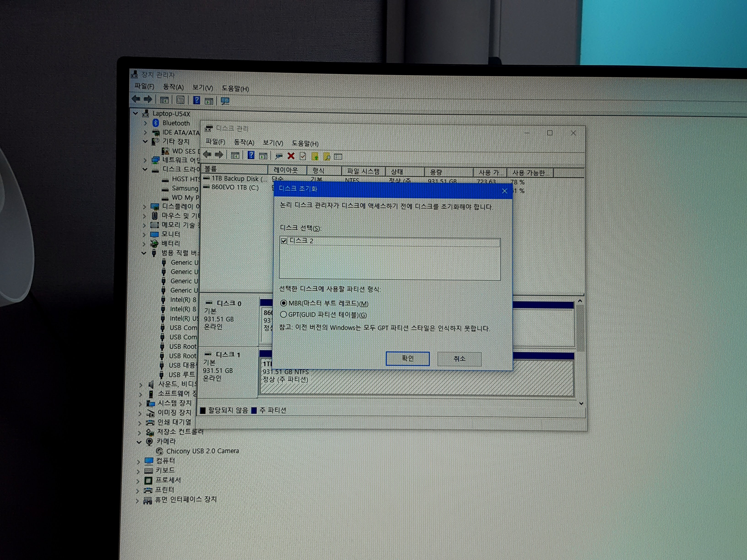The height and width of the screenshot is (560, 747).
Task: Click 파일 시스템 column header
Action: pyautogui.click(x=364, y=171)
